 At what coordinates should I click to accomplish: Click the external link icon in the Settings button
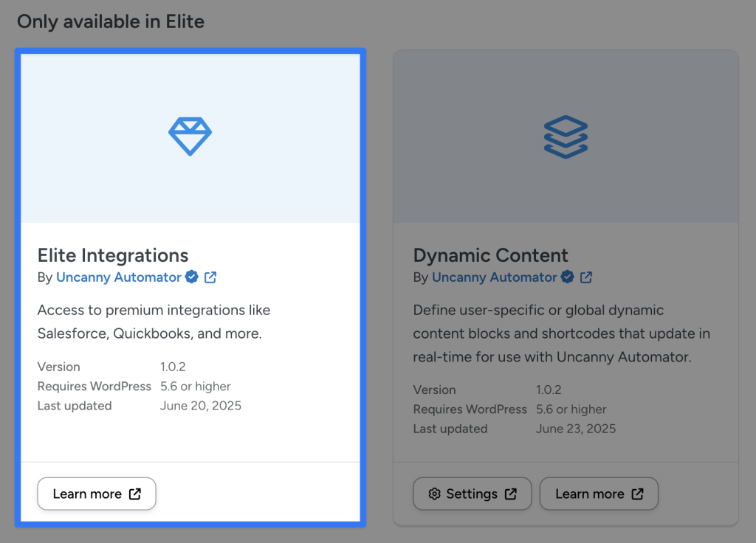pyautogui.click(x=512, y=494)
